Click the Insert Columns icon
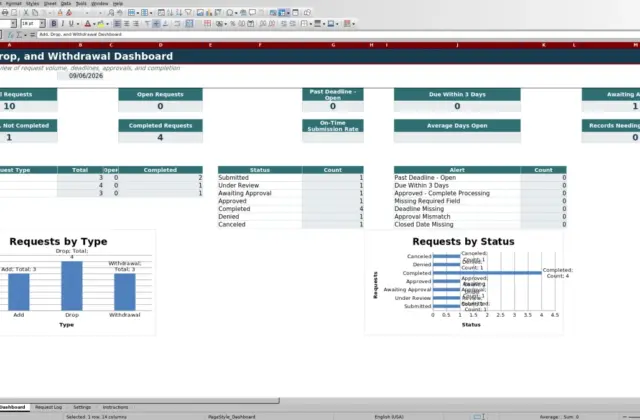This screenshot has width=640, height=420. pyautogui.click(x=144, y=13)
